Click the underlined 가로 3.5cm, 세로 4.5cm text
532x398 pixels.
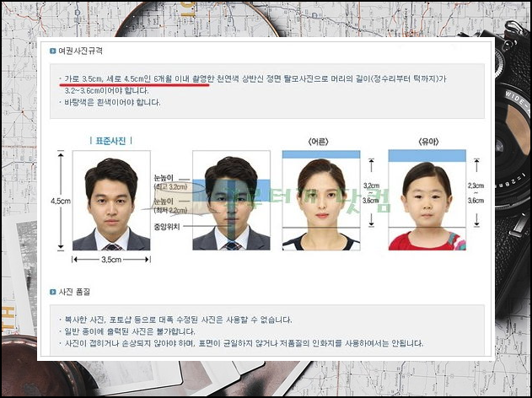[x=137, y=78]
